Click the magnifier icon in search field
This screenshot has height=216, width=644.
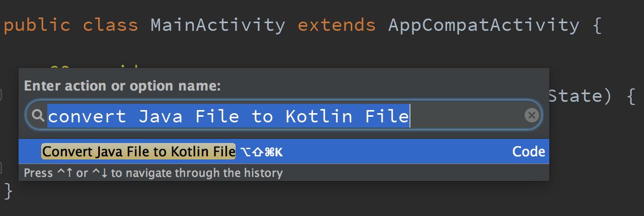click(x=38, y=116)
